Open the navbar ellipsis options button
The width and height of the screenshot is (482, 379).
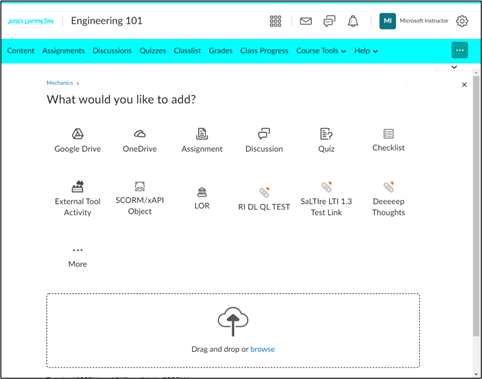coord(460,50)
